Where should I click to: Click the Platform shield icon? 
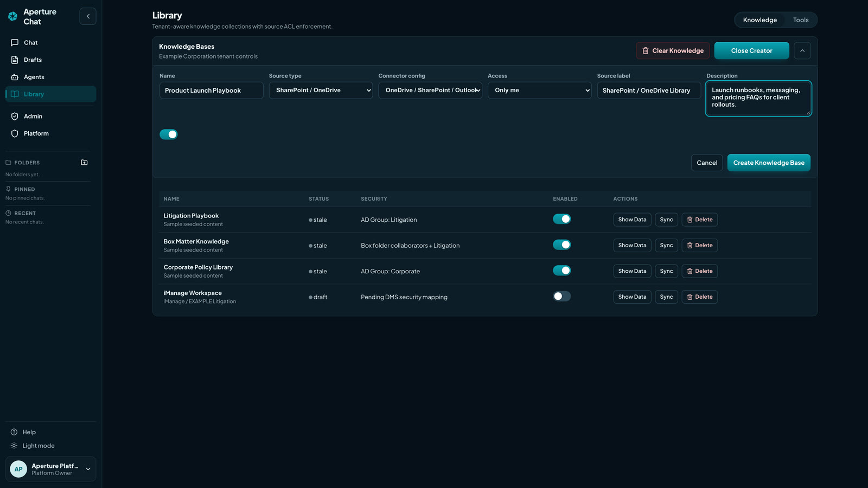point(15,133)
